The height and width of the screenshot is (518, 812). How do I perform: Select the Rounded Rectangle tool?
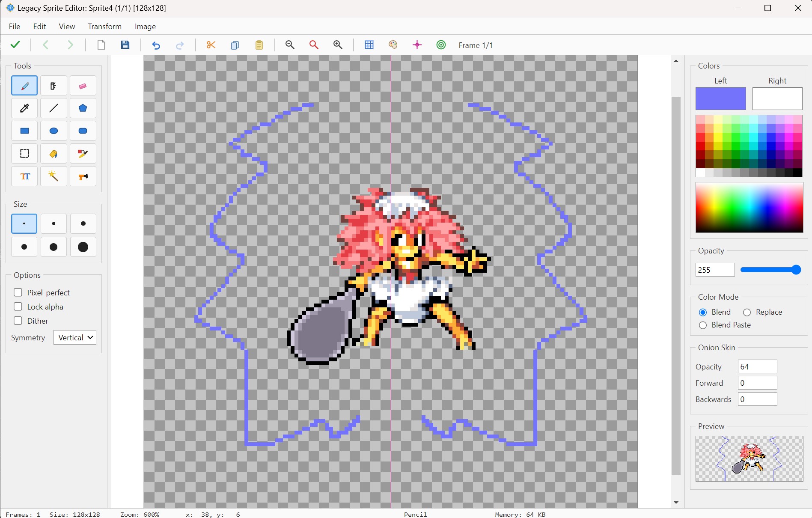(x=83, y=131)
